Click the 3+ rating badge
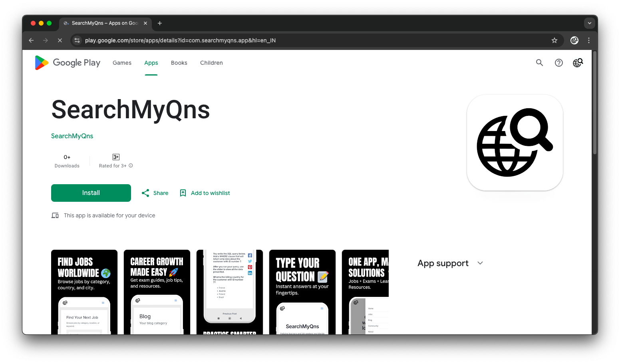This screenshot has width=620, height=364. [116, 157]
